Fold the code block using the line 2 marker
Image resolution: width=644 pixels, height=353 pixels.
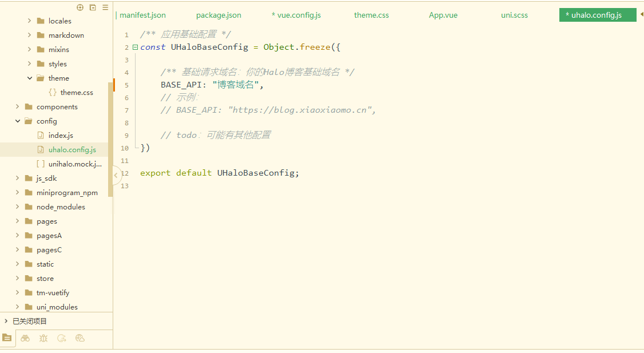point(134,47)
